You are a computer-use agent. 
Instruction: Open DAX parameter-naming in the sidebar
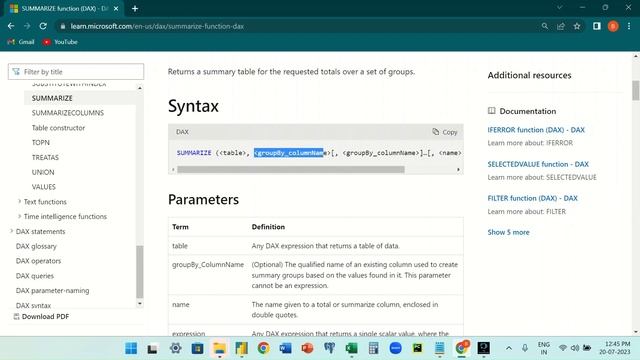[52, 291]
